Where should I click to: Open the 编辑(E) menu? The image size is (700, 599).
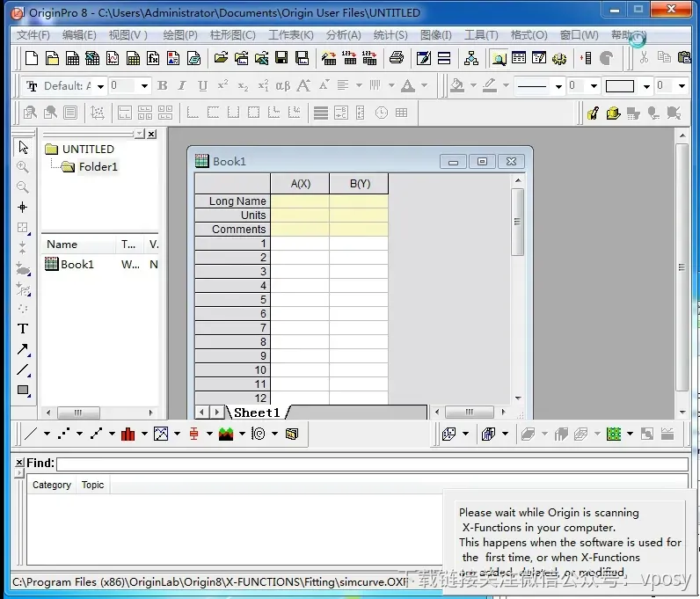click(x=79, y=35)
